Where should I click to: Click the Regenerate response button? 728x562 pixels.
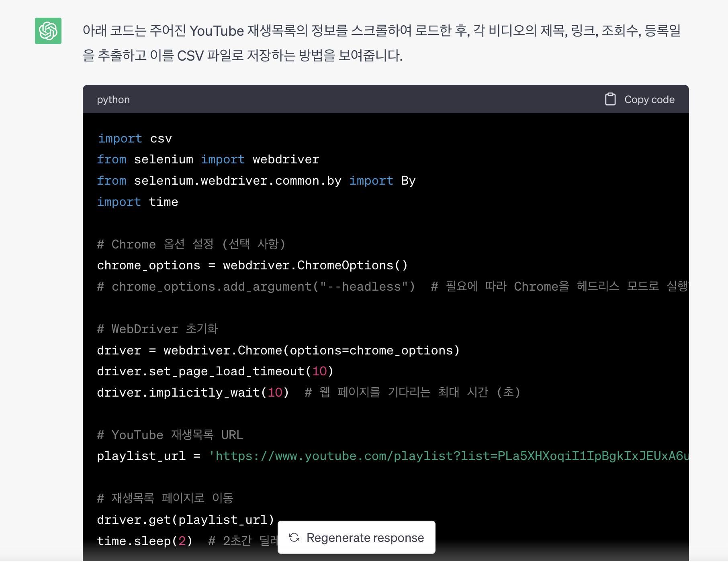[x=356, y=538]
